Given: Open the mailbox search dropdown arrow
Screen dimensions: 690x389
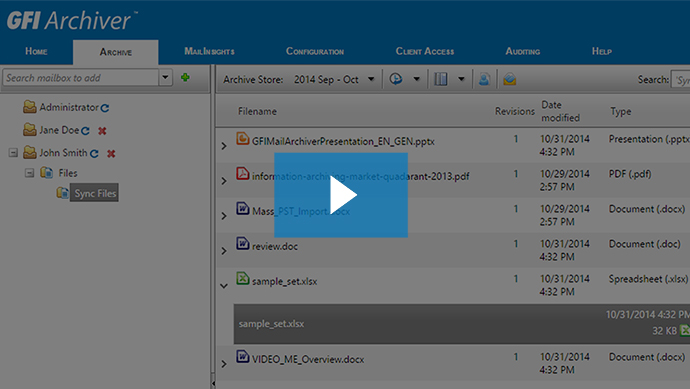Looking at the screenshot, I should click(x=165, y=77).
